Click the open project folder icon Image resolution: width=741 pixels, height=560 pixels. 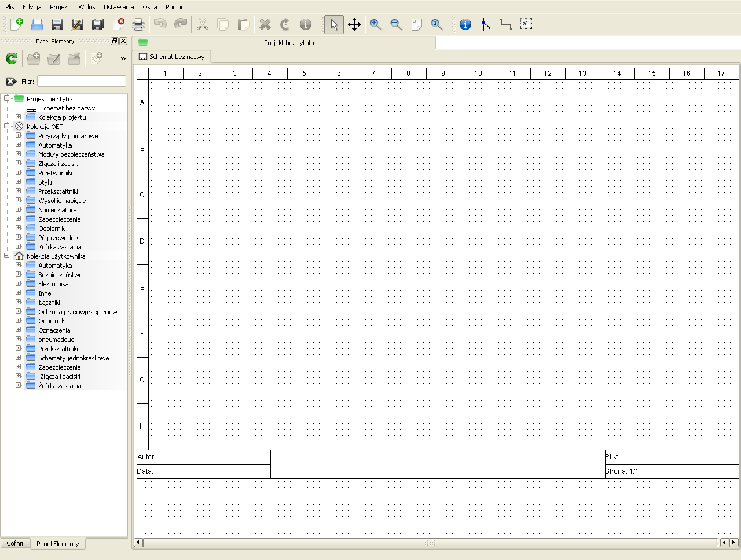(x=37, y=24)
